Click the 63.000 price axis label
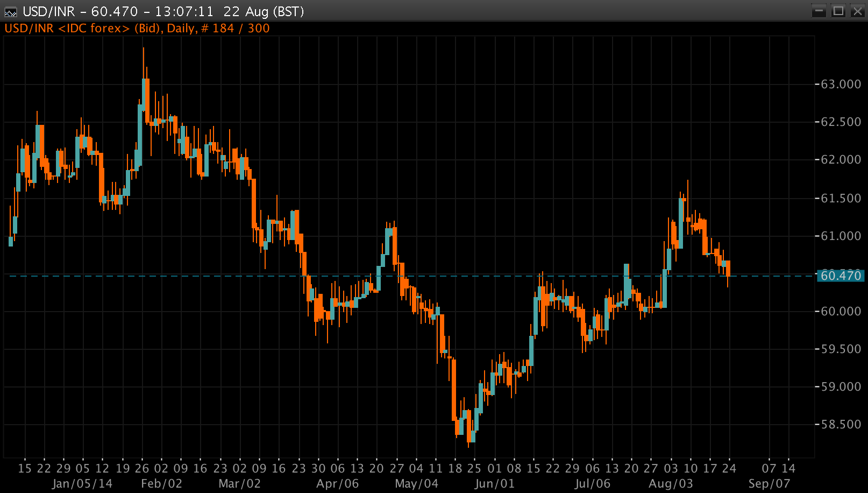This screenshot has width=868, height=493. [841, 84]
